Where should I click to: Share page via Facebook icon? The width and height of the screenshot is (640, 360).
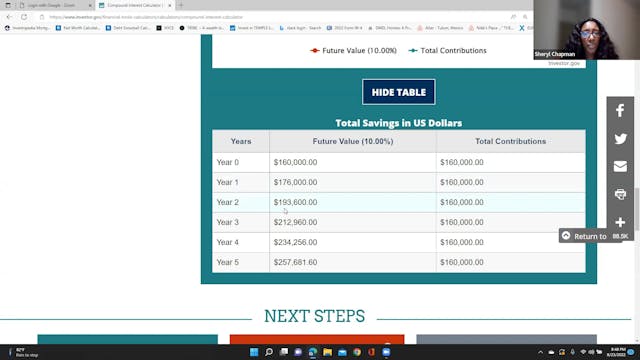pyautogui.click(x=620, y=111)
